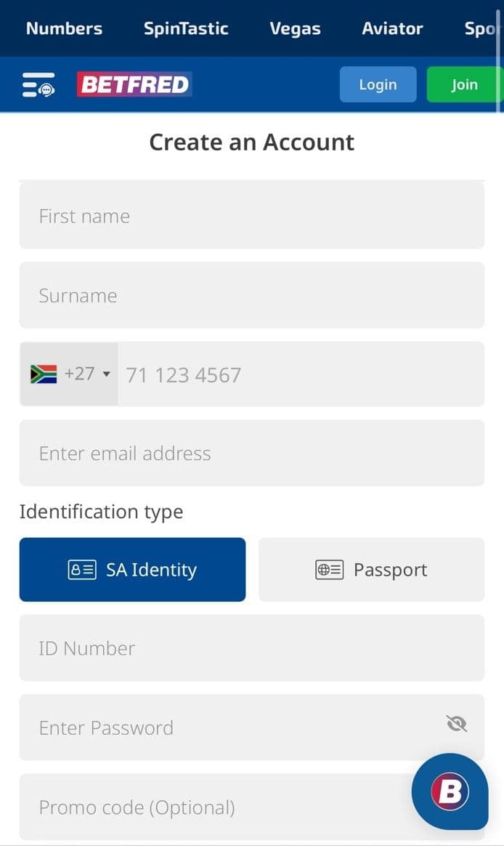Open the Numbers tab
Image resolution: width=504 pixels, height=846 pixels.
click(x=64, y=28)
